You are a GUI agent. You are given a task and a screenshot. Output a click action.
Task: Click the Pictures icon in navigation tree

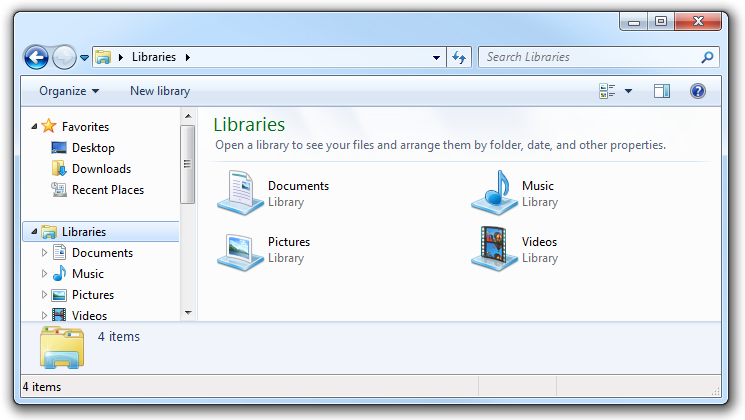59,295
